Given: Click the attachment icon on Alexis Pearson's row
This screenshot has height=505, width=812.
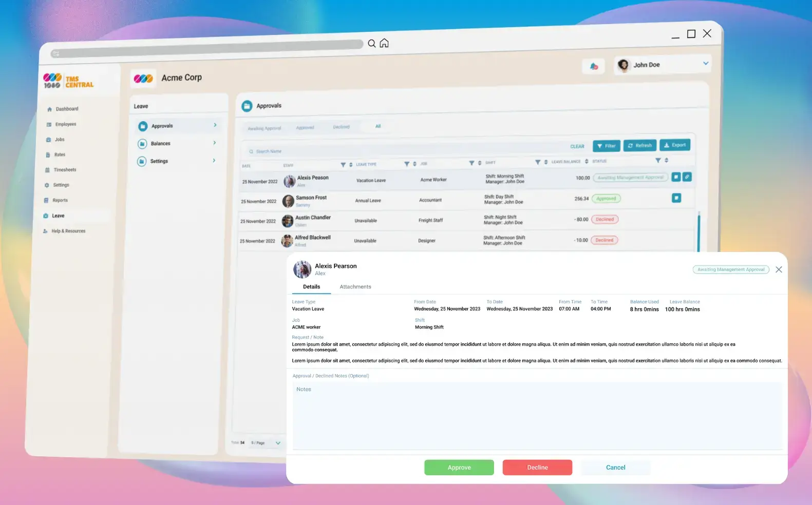Looking at the screenshot, I should [x=687, y=177].
